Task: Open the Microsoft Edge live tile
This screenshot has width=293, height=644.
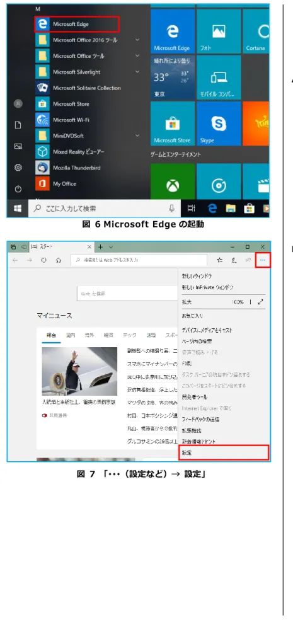Action: [173, 32]
